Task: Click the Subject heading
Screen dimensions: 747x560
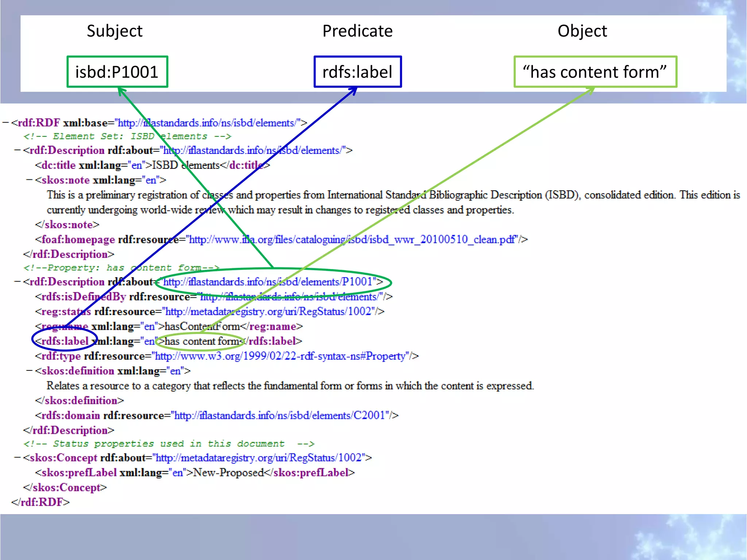Action: tap(115, 31)
